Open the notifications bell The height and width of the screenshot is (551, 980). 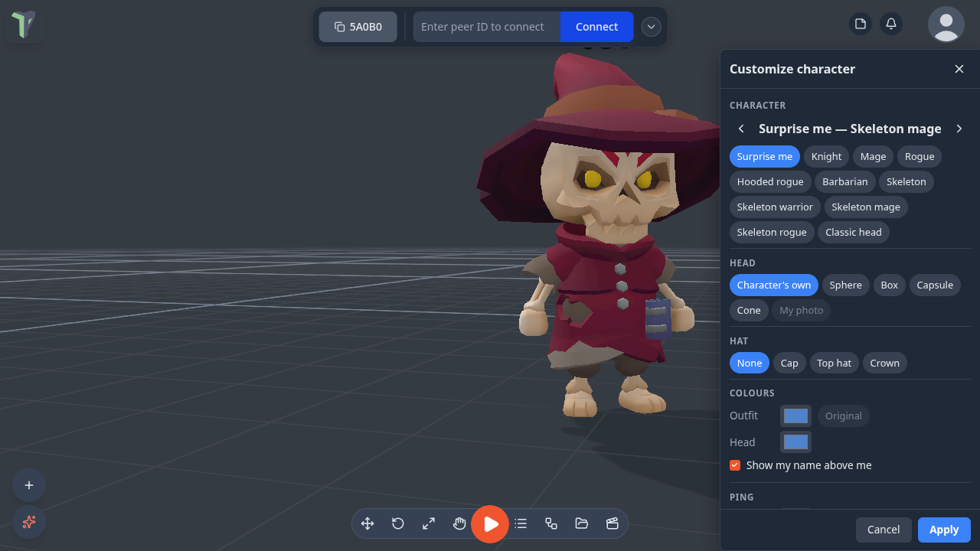coord(891,24)
